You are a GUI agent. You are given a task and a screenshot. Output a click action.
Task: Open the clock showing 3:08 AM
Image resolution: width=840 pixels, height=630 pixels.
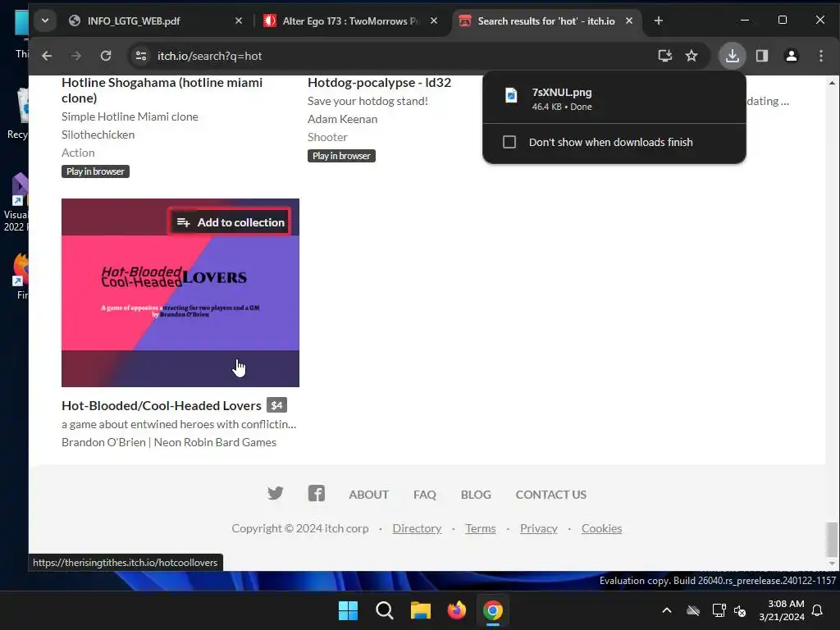[782, 610]
